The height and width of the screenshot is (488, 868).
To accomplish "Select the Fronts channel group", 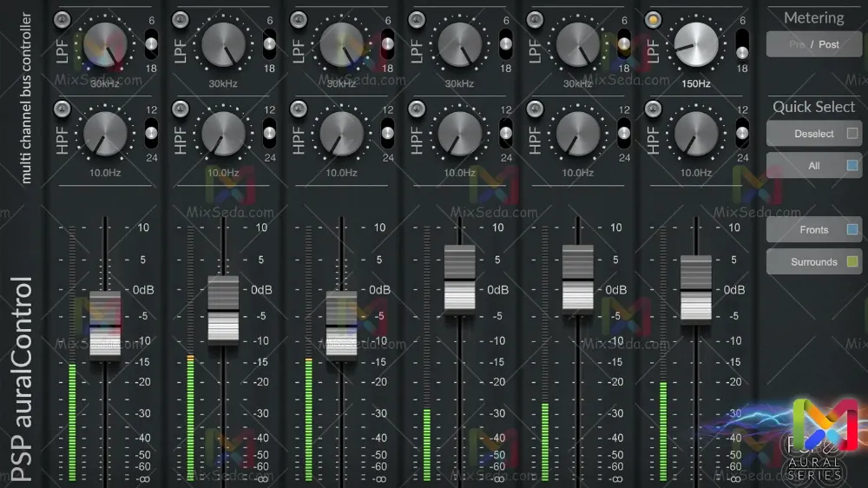I will point(813,230).
